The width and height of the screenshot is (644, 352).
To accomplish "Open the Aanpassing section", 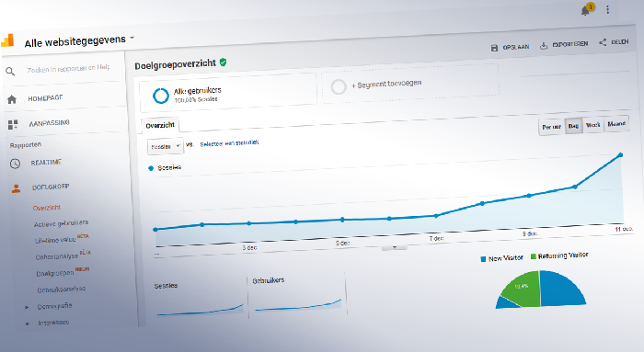I will tap(50, 122).
